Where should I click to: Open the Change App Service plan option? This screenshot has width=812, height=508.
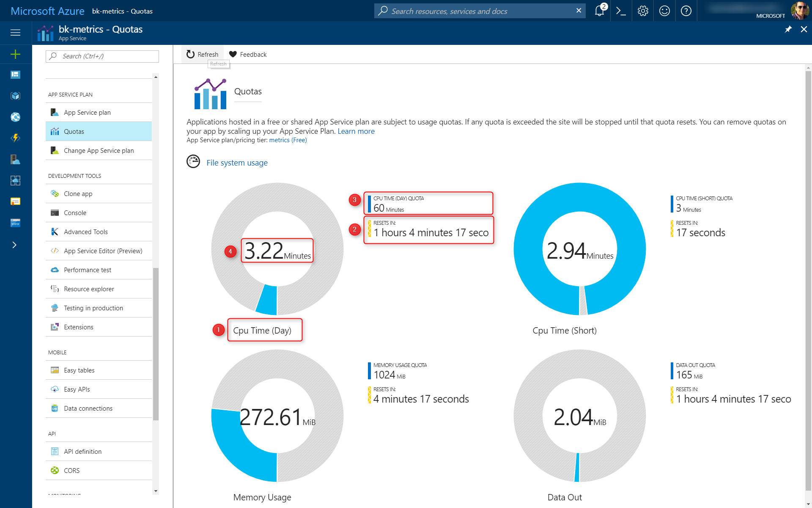click(x=99, y=150)
